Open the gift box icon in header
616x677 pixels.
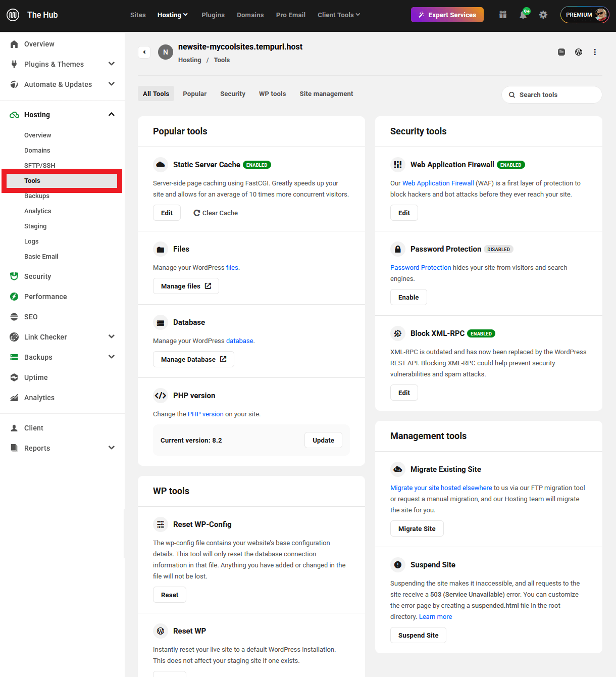pos(503,15)
